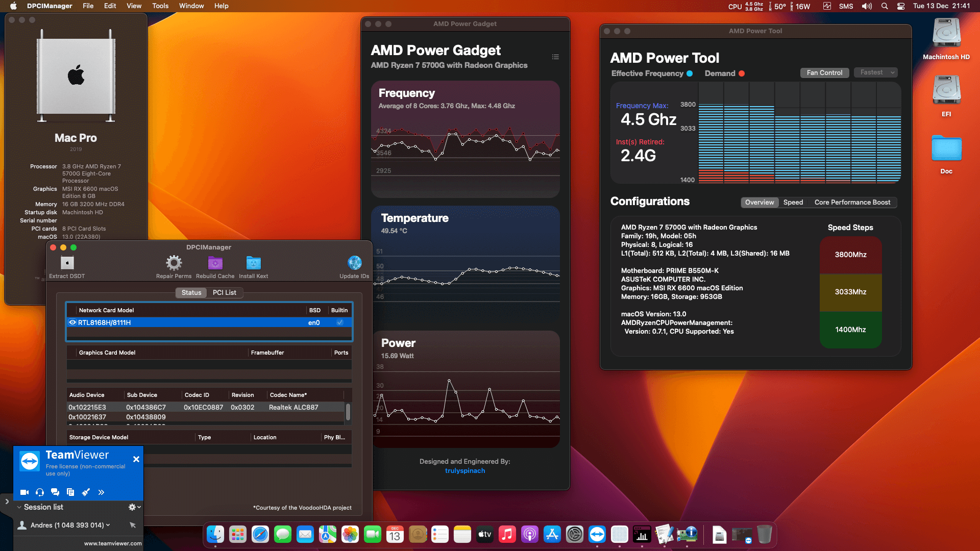Screen dimensions: 980x551
Task: Expand the Andres session dropdown
Action: pos(108,525)
